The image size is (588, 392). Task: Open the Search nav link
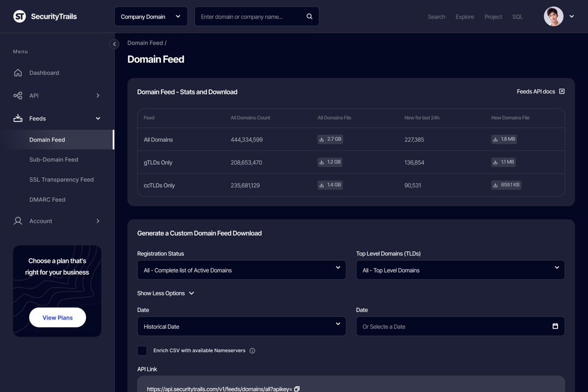pyautogui.click(x=436, y=17)
